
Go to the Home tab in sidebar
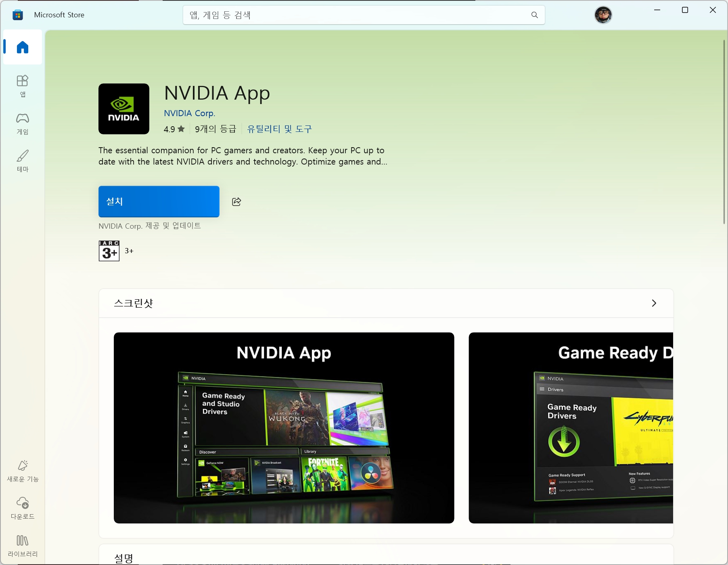point(23,47)
